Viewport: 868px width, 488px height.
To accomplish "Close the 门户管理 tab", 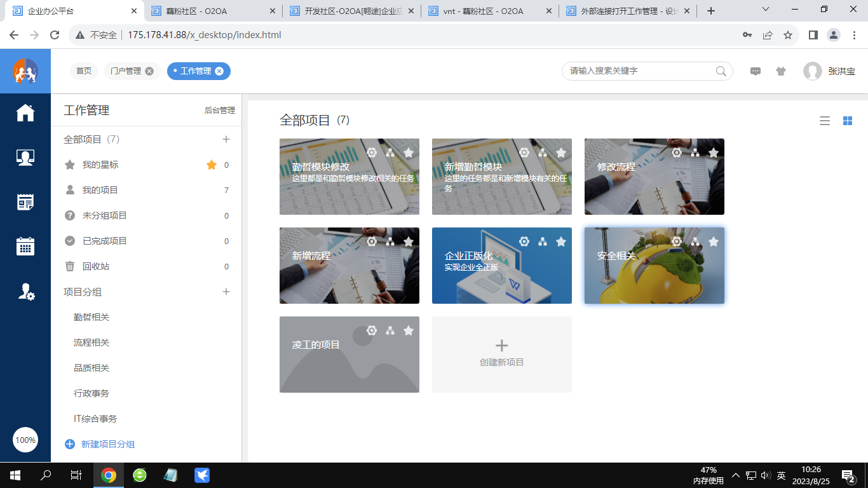I will pos(149,71).
